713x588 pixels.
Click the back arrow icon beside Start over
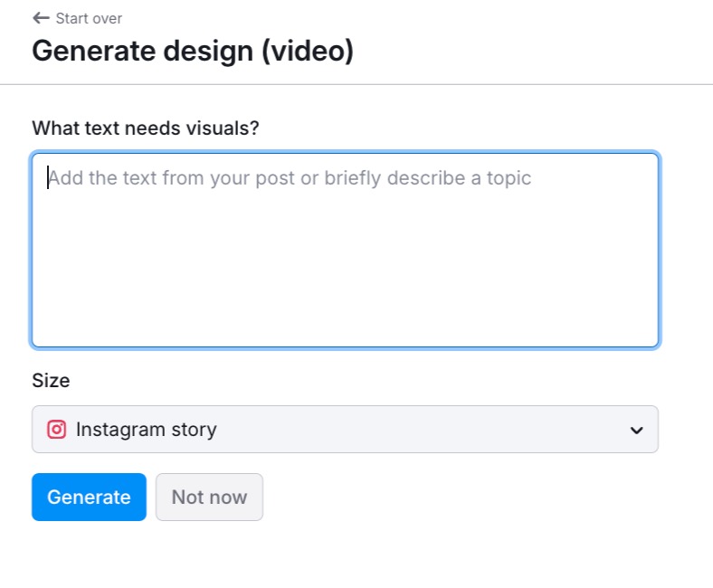(41, 18)
